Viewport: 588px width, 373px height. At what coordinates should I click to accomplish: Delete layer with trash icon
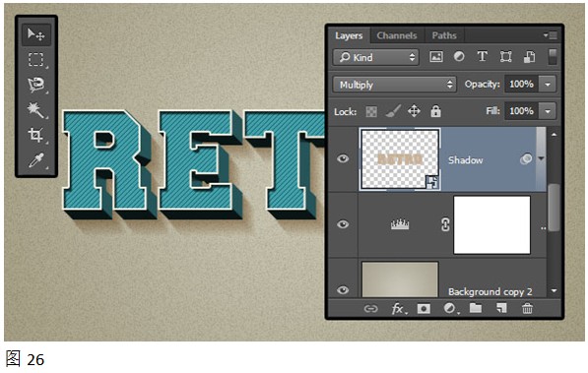527,308
